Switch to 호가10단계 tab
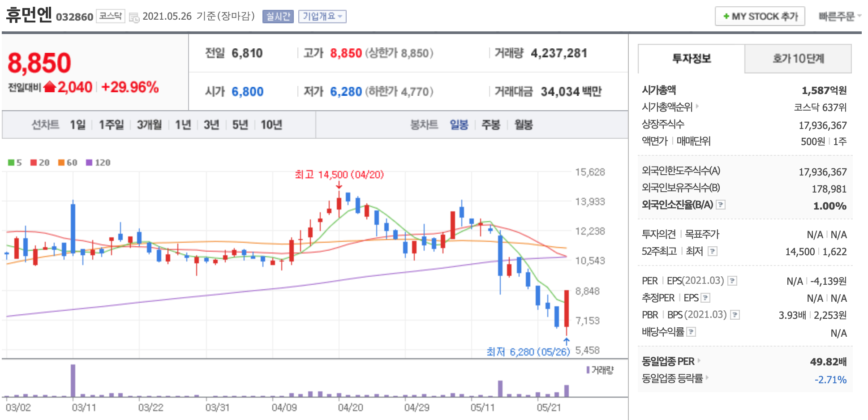Screen dimensions: 868x420 (x=798, y=59)
